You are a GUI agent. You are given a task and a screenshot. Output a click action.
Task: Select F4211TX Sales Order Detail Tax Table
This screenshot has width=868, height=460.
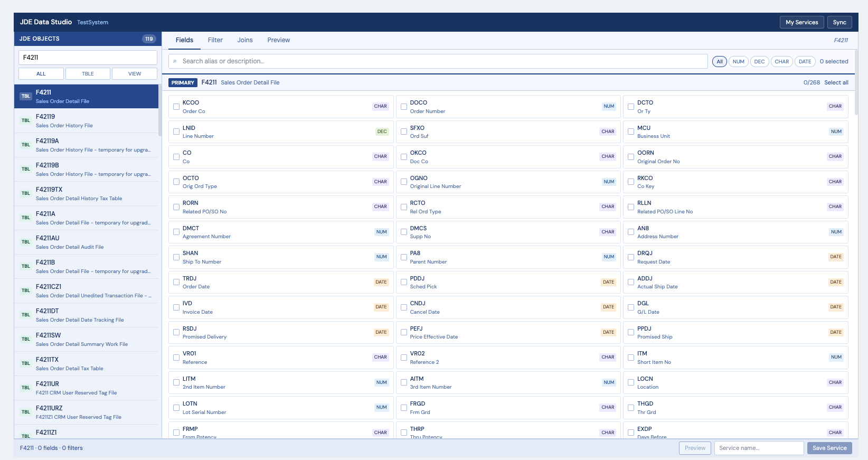(x=86, y=363)
